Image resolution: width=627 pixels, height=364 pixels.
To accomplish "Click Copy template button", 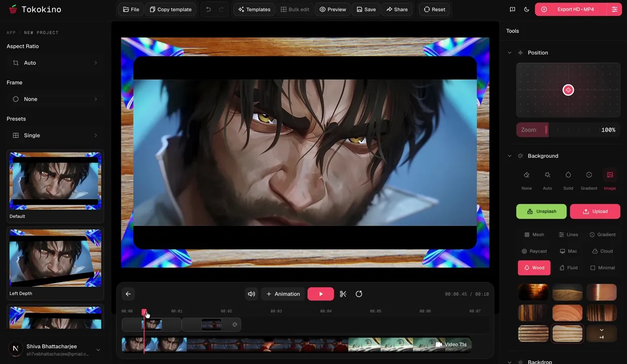I will coord(170,9).
